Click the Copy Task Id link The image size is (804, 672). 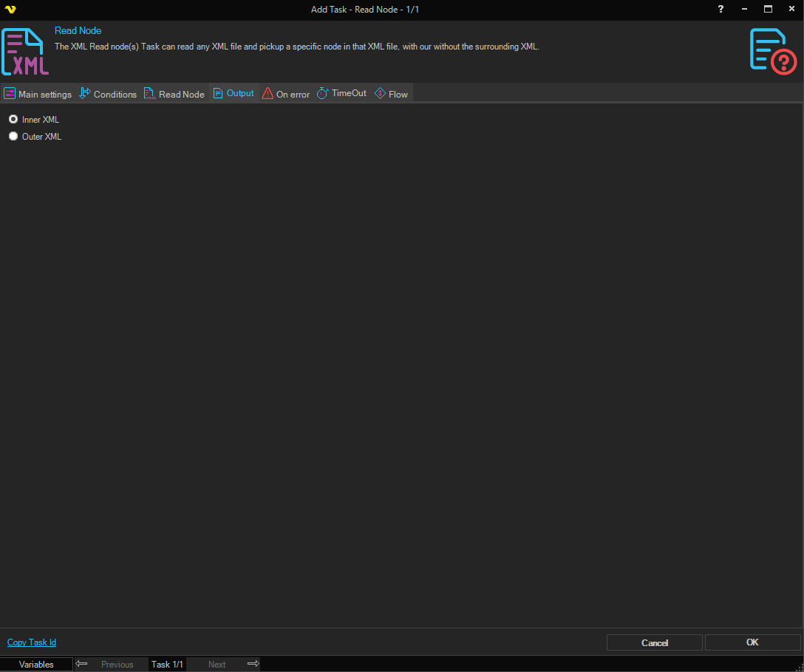tap(32, 642)
